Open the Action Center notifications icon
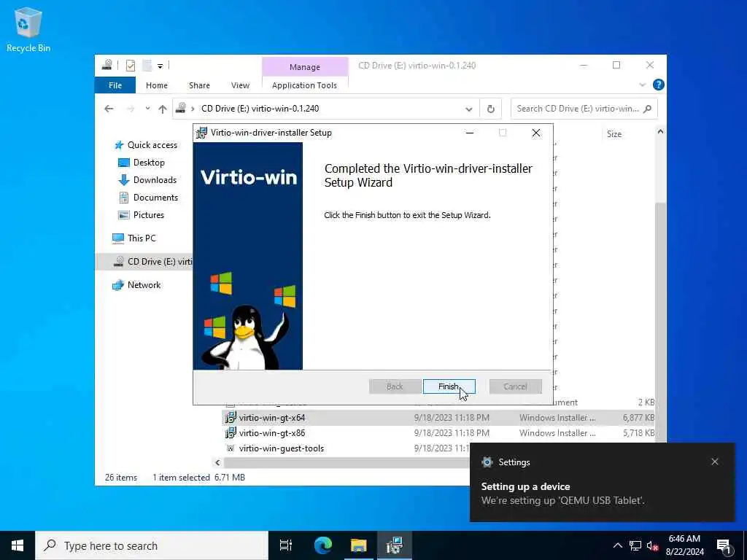 click(724, 545)
